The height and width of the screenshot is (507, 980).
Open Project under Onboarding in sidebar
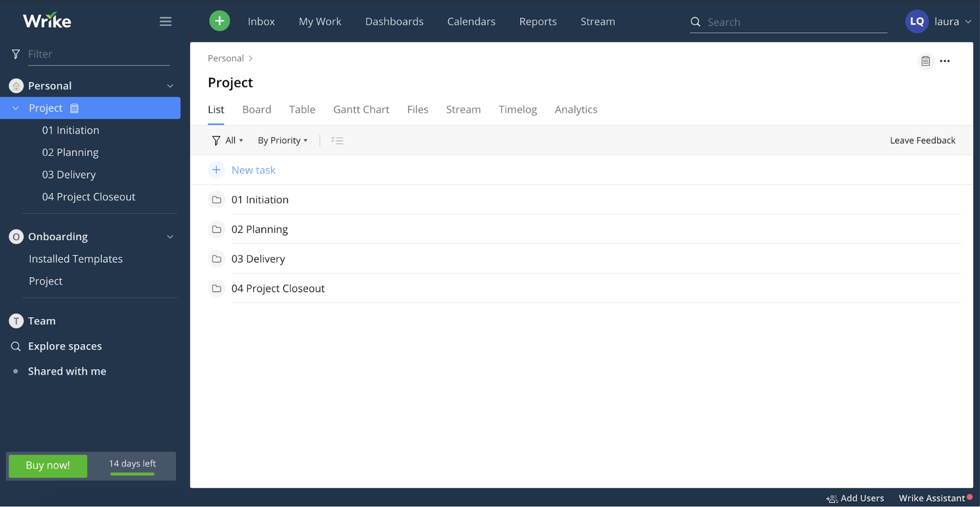tap(46, 281)
